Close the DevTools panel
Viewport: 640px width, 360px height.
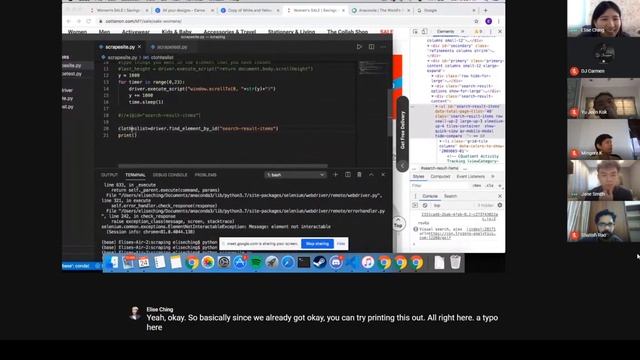coord(500,31)
